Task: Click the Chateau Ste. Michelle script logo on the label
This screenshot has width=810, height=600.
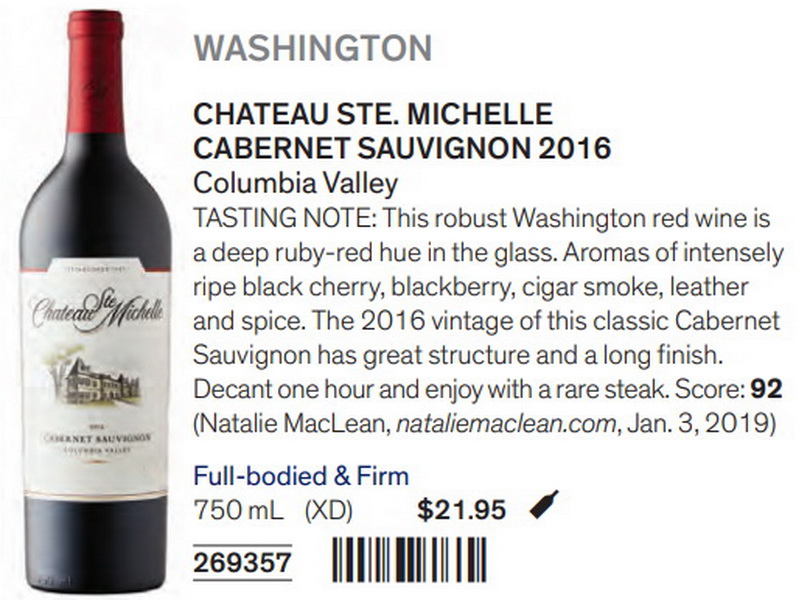Action: (x=97, y=308)
